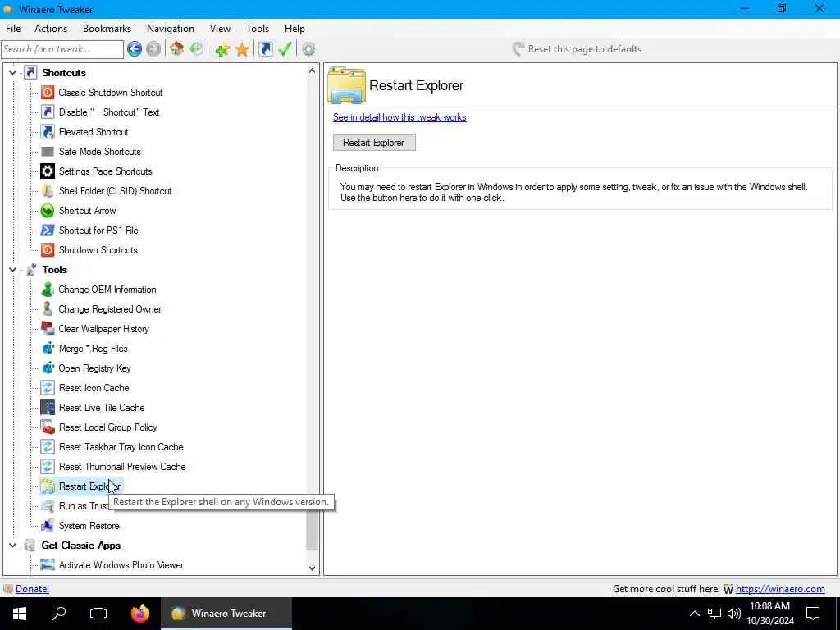Click the Clear Wallpaper History icon
840x630 pixels.
click(48, 329)
